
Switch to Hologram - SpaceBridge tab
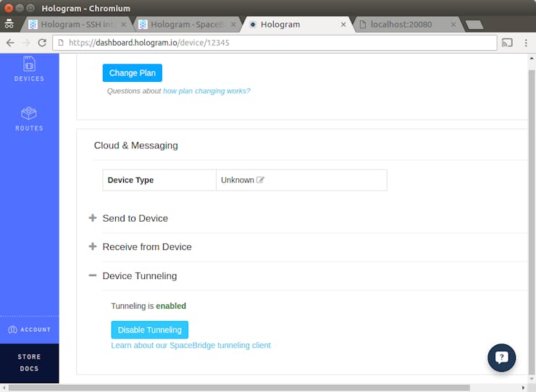pyautogui.click(x=186, y=25)
